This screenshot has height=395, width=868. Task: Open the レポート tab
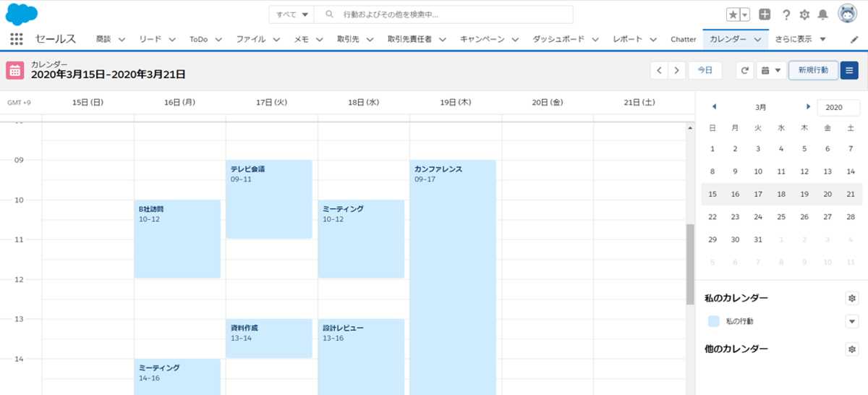tap(627, 39)
